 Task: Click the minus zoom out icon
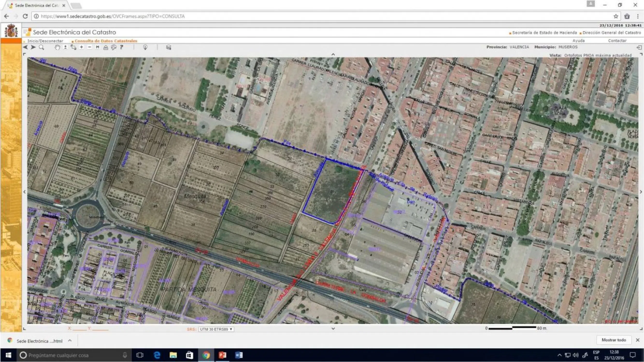[90, 47]
